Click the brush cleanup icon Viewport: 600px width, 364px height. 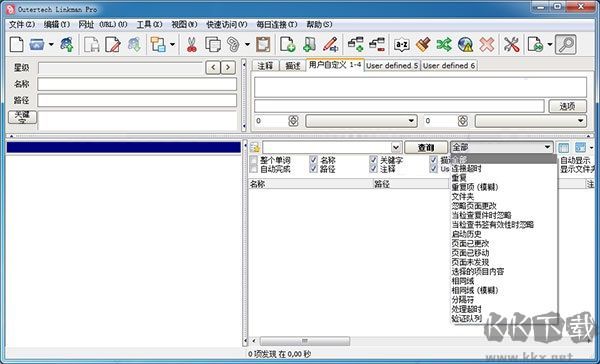coord(423,45)
